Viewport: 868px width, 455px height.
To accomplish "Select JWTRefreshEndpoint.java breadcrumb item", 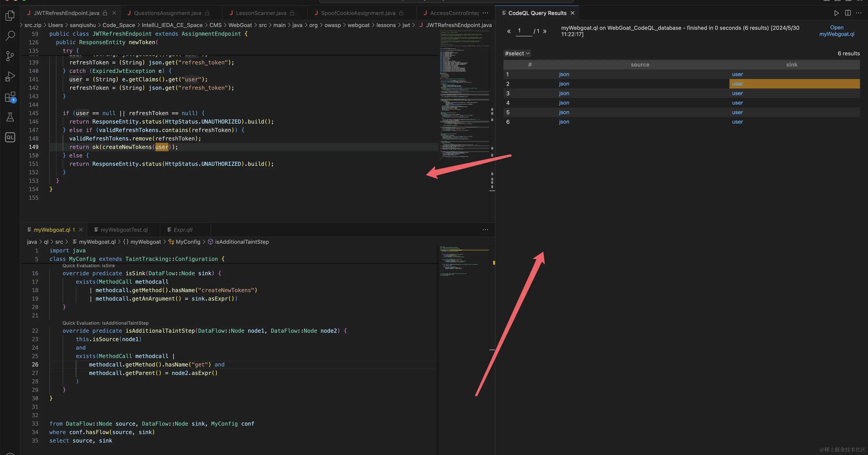I will tap(456, 25).
